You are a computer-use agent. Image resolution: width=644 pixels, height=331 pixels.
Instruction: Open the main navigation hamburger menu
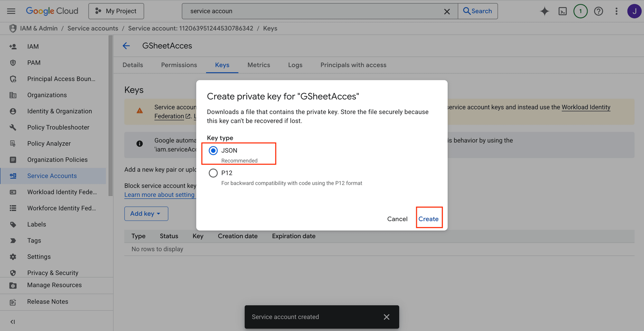(x=11, y=11)
